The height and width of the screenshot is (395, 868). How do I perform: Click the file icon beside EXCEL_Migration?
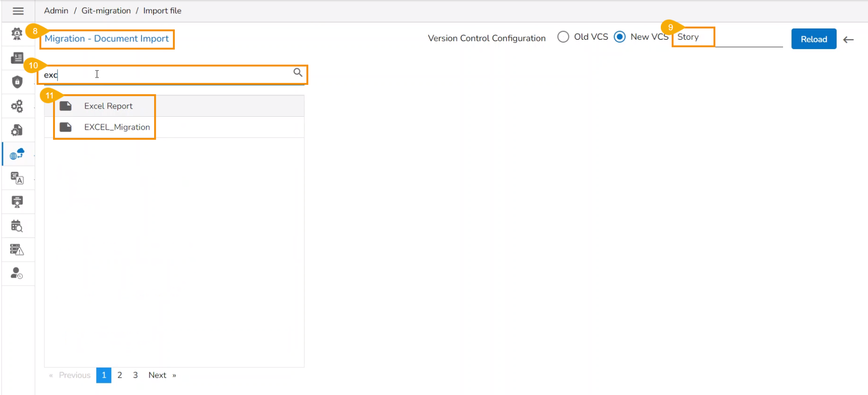point(66,127)
